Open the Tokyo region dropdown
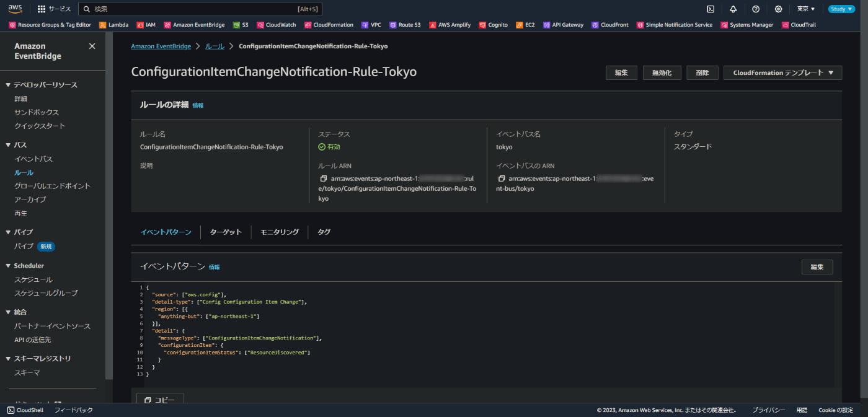Viewport: 868px width, 417px height. [x=806, y=9]
